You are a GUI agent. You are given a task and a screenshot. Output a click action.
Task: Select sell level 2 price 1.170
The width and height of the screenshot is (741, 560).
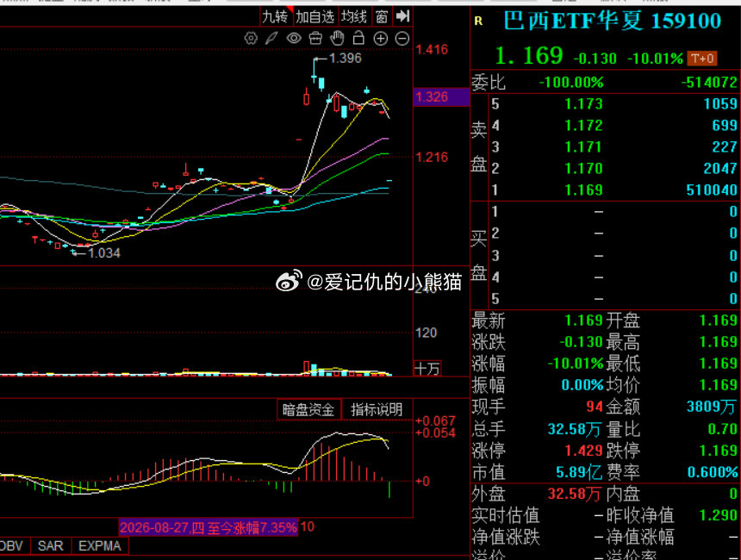click(583, 168)
